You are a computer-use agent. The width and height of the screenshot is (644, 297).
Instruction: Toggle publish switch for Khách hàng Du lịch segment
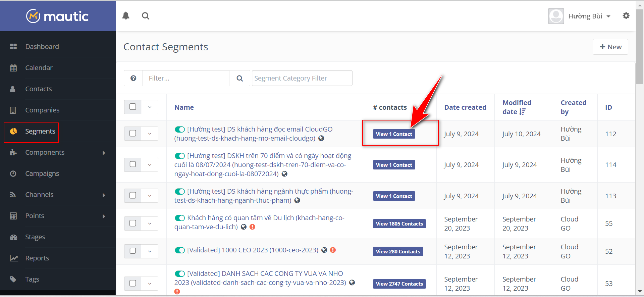coord(180,218)
